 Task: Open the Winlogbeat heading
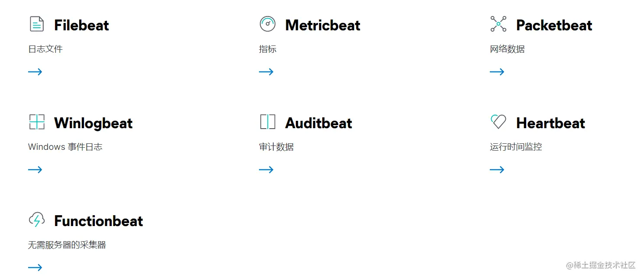pos(93,123)
